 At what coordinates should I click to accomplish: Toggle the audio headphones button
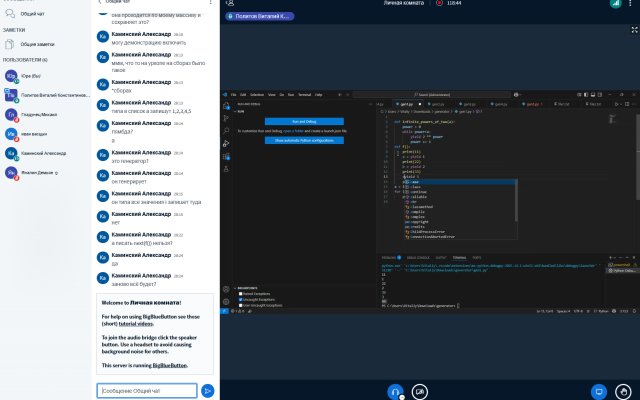pyautogui.click(x=395, y=392)
